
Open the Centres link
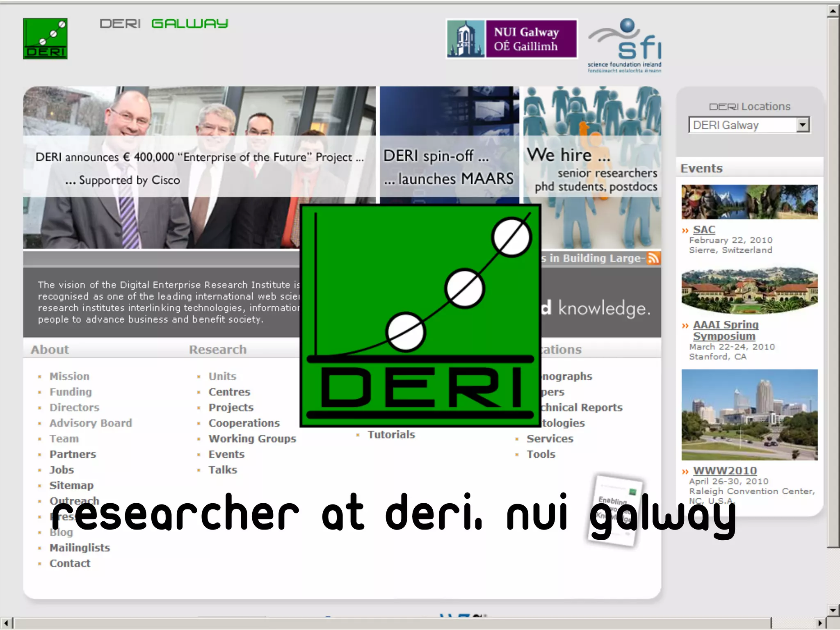(x=229, y=392)
